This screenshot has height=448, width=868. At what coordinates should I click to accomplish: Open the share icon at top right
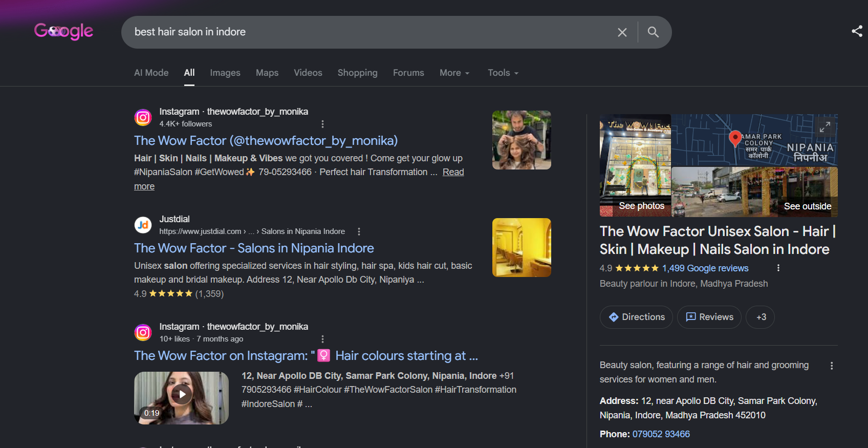click(x=857, y=31)
